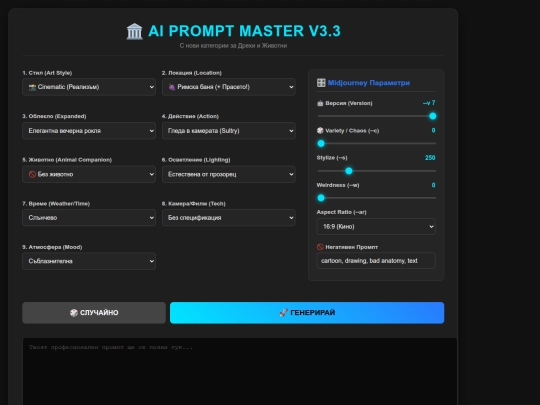
Task: Open the Aspect Ratio 16:9 dropdown
Action: pos(376,227)
